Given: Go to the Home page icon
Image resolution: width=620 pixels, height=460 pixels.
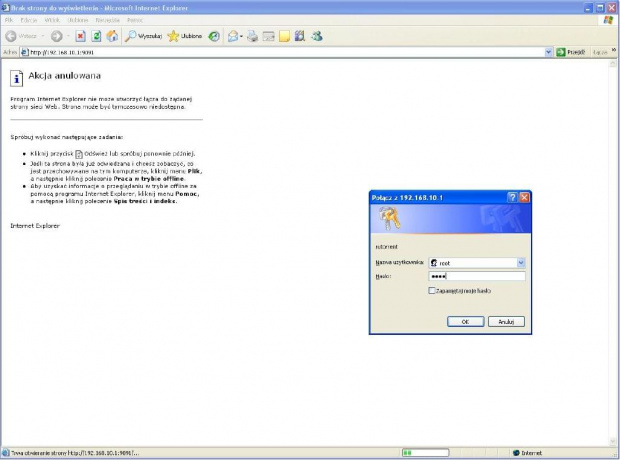Looking at the screenshot, I should pos(112,36).
